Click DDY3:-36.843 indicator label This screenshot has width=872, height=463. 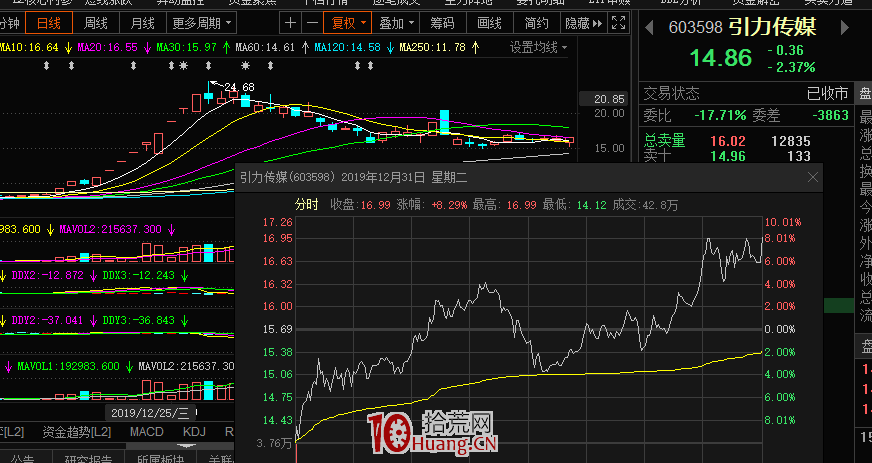point(138,320)
